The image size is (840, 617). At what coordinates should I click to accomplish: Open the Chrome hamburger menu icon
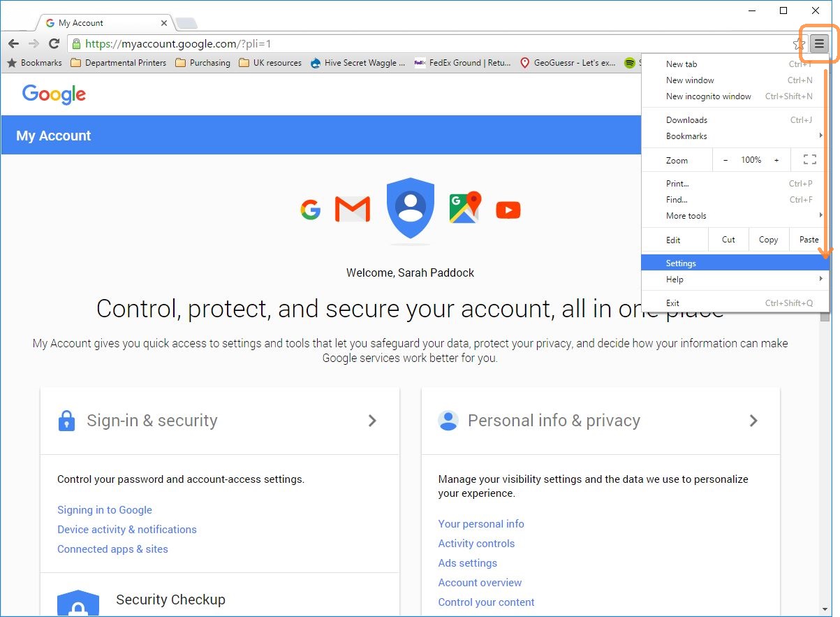point(819,43)
